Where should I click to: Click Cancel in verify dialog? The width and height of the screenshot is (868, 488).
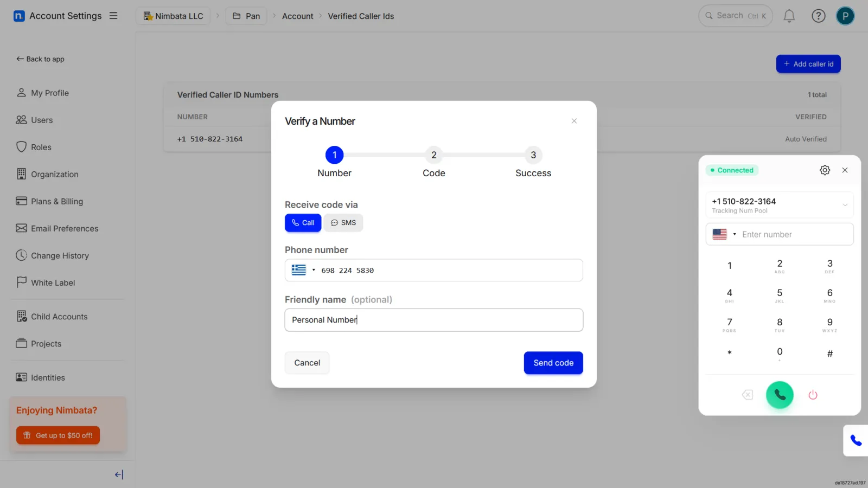[307, 363]
